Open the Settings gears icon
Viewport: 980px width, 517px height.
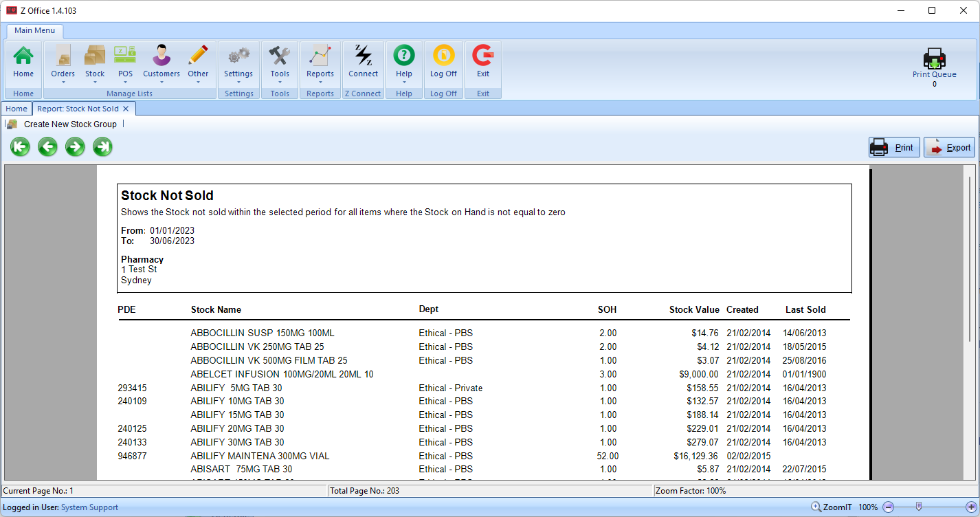[238, 55]
